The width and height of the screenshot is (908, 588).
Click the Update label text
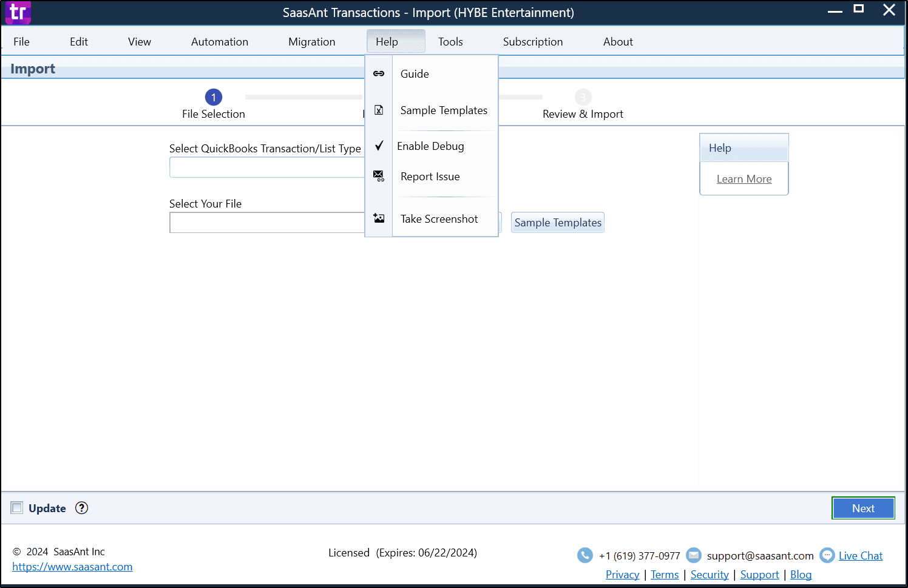point(47,509)
